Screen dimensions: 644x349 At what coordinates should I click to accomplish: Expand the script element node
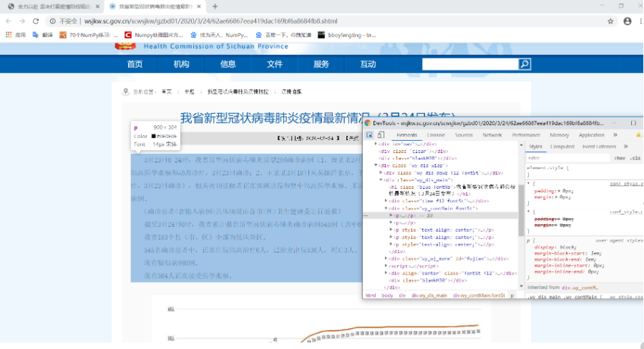pos(386,265)
